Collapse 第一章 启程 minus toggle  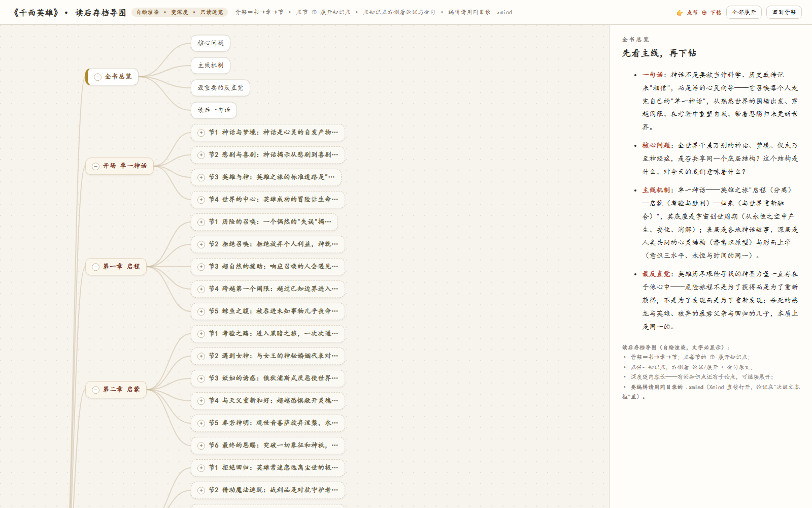[x=95, y=267]
